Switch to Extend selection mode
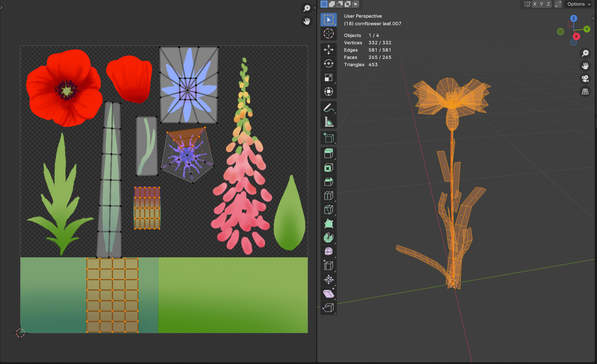This screenshot has width=597, height=364. [332, 4]
